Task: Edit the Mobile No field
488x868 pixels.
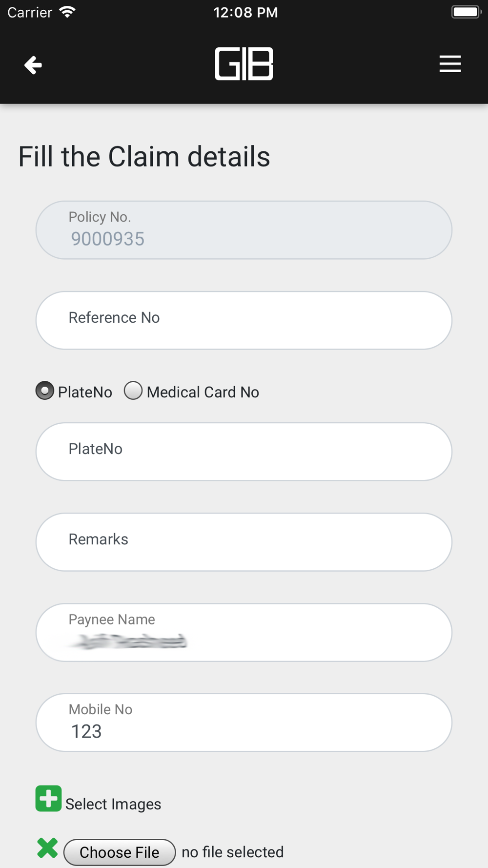Action: click(244, 723)
